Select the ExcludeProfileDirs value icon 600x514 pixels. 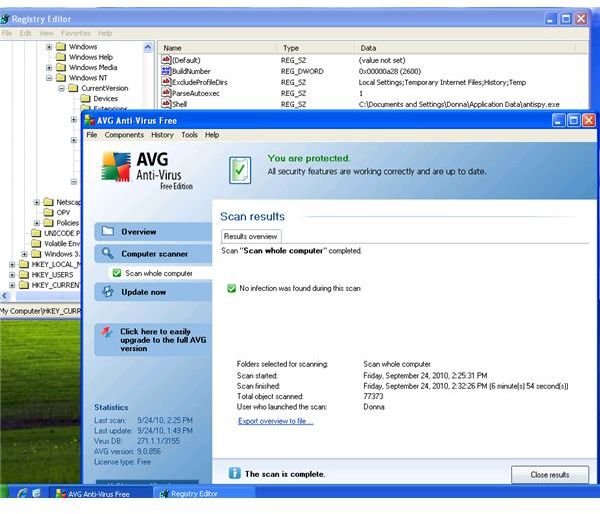coord(166,82)
